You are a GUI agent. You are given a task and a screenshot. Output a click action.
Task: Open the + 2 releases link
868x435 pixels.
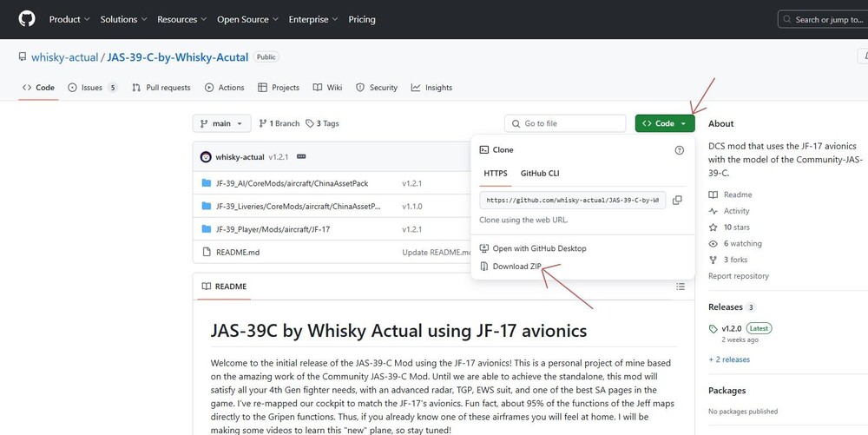click(x=729, y=359)
